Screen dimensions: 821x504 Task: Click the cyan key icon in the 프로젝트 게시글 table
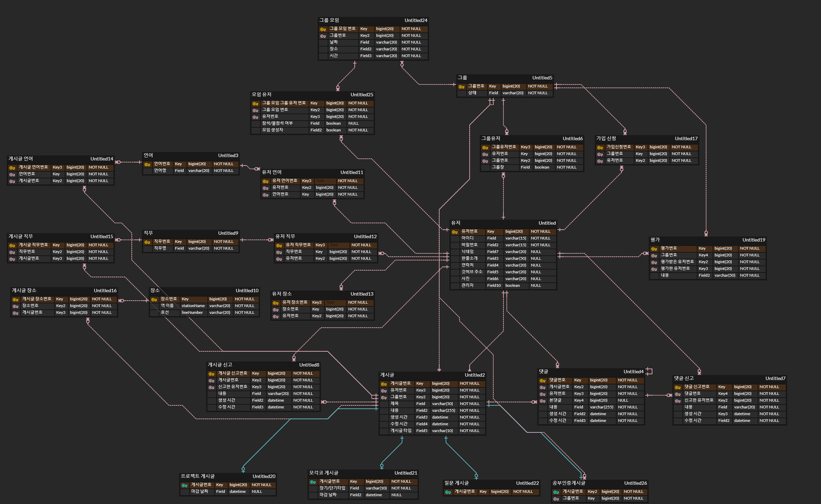click(x=184, y=485)
